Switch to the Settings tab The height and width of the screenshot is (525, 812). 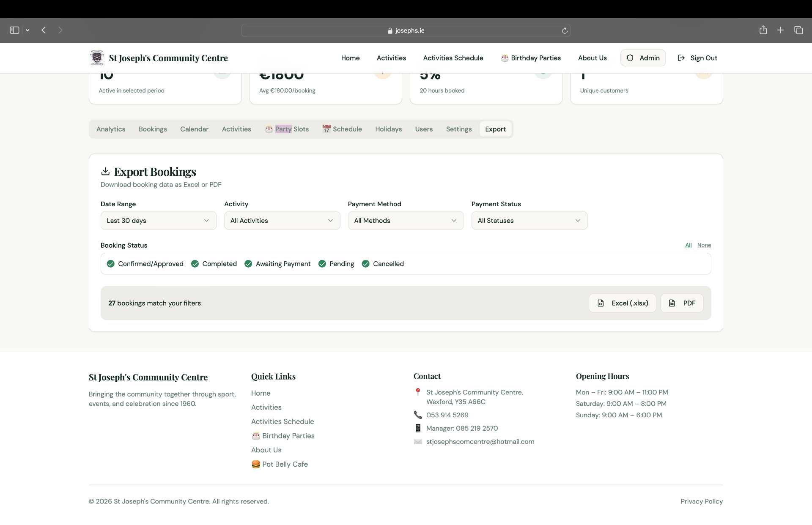pyautogui.click(x=458, y=129)
